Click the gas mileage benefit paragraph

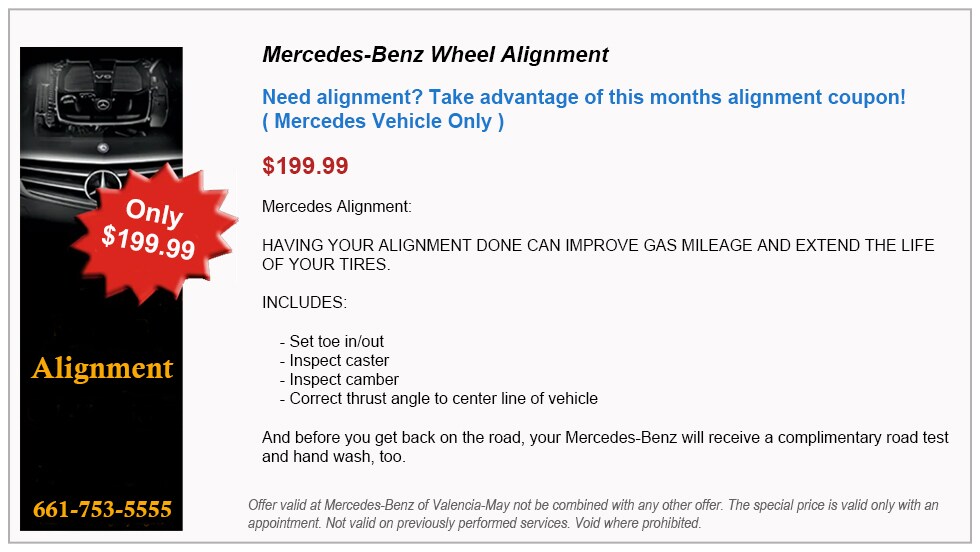(598, 254)
